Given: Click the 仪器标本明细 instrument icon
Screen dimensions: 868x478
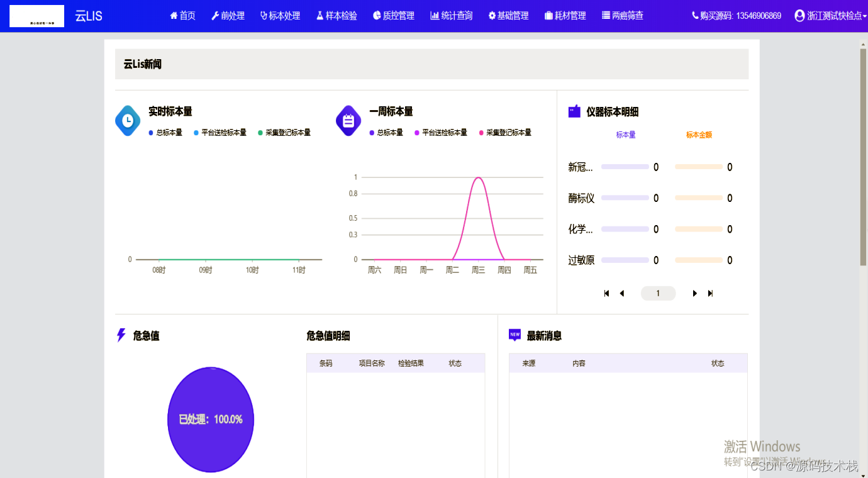Looking at the screenshot, I should click(x=574, y=111).
